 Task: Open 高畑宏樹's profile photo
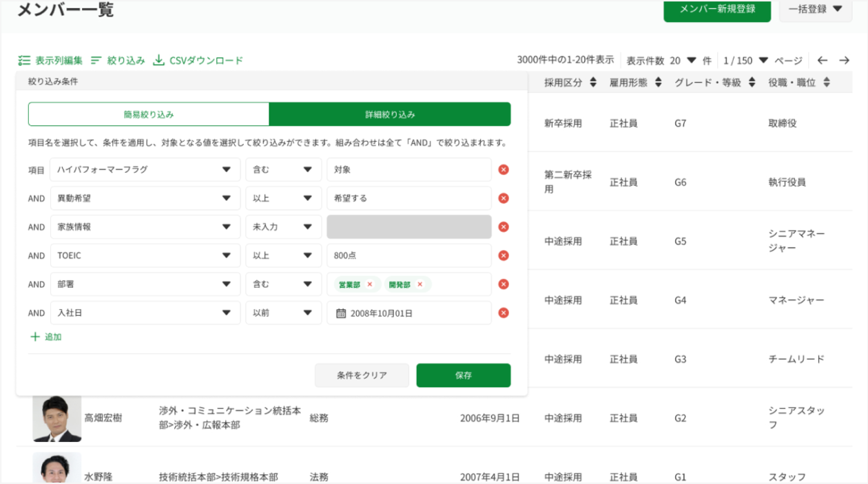coord(56,419)
